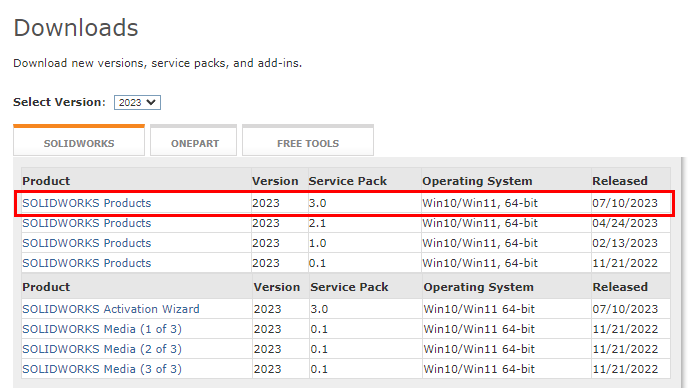The height and width of the screenshot is (388, 695).
Task: Click the Service Pack header in second table
Action: [x=349, y=287]
